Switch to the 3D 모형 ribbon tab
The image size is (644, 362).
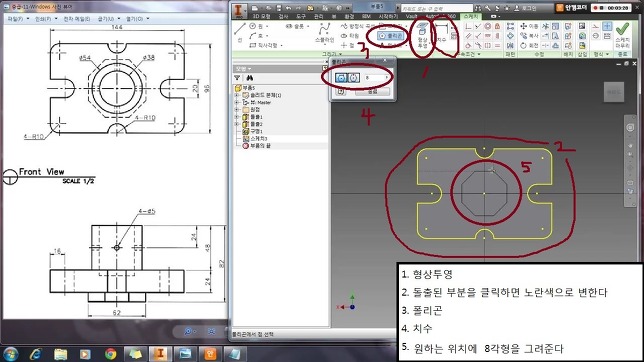[261, 16]
